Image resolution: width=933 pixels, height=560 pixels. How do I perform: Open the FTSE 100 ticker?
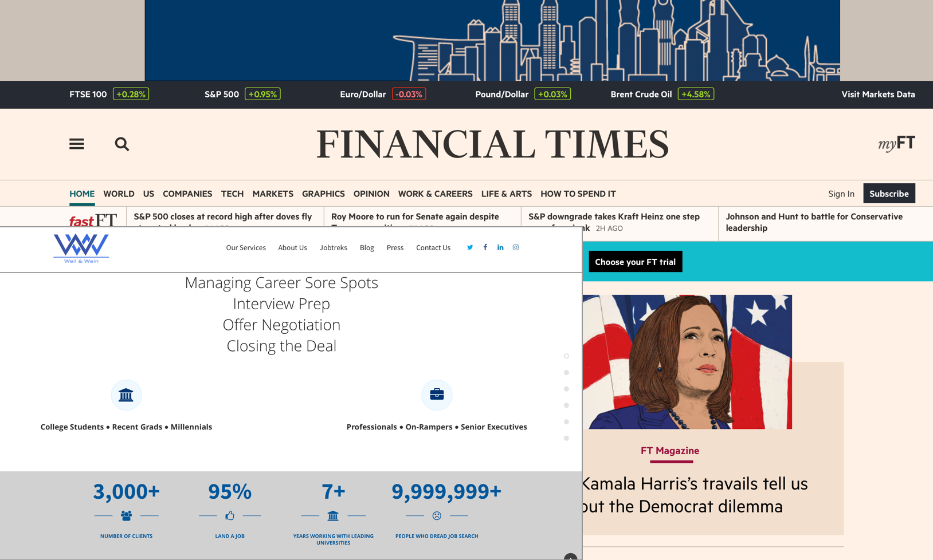click(x=109, y=94)
